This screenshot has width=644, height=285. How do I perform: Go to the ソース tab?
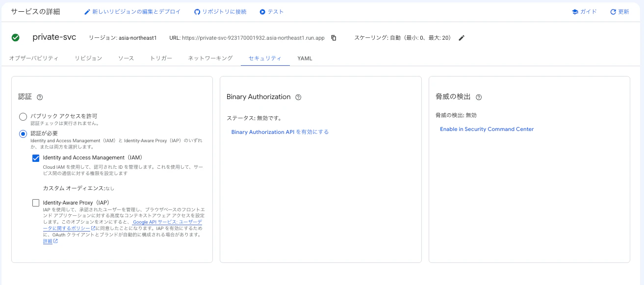126,58
